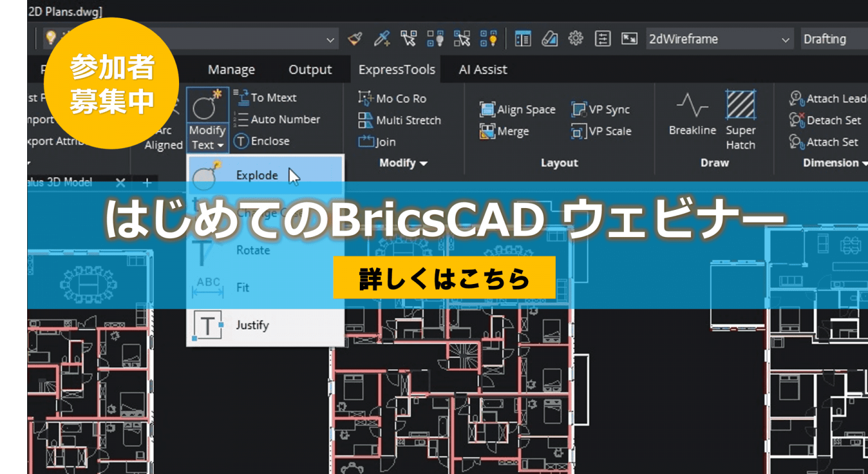This screenshot has height=474, width=868.
Task: Click the VP Scale tool
Action: click(x=602, y=131)
